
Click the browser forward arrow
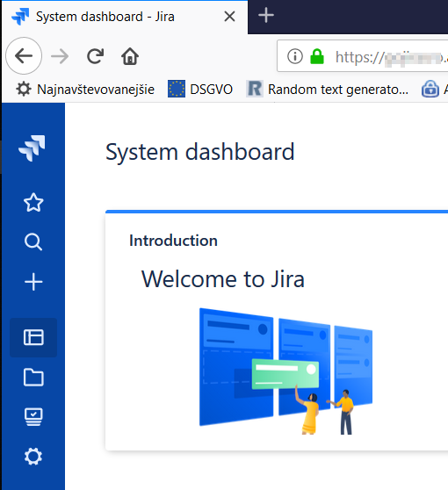coord(60,56)
